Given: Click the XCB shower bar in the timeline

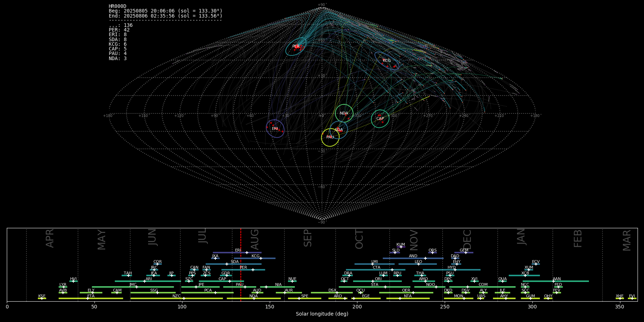Looking at the screenshot, I should click(x=524, y=275).
